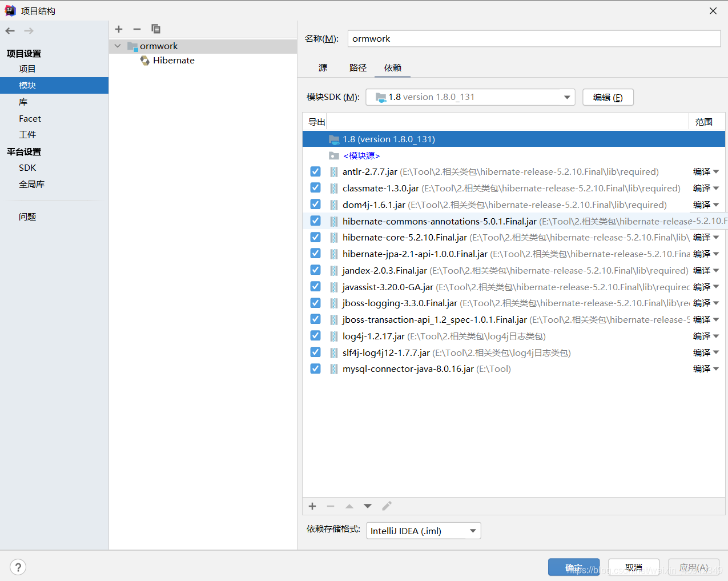Click the module name input field
The height and width of the screenshot is (581, 728).
tap(534, 38)
